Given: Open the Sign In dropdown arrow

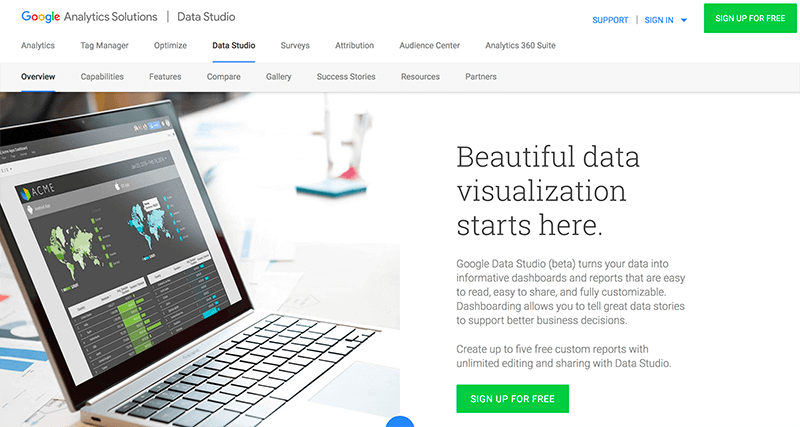Looking at the screenshot, I should 684,20.
